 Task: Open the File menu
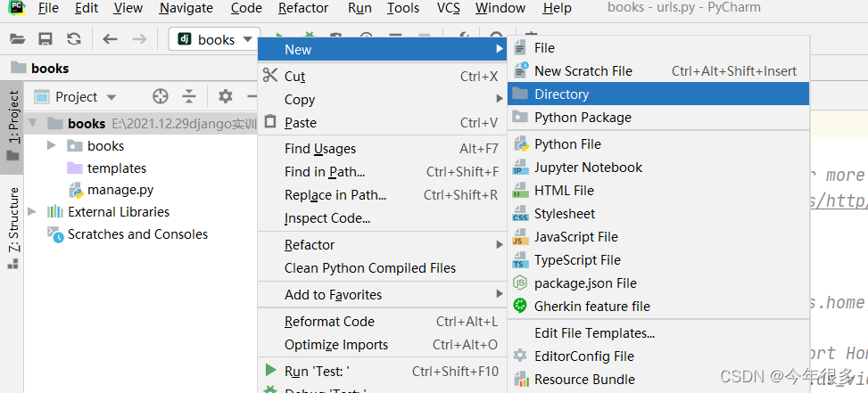(x=49, y=8)
